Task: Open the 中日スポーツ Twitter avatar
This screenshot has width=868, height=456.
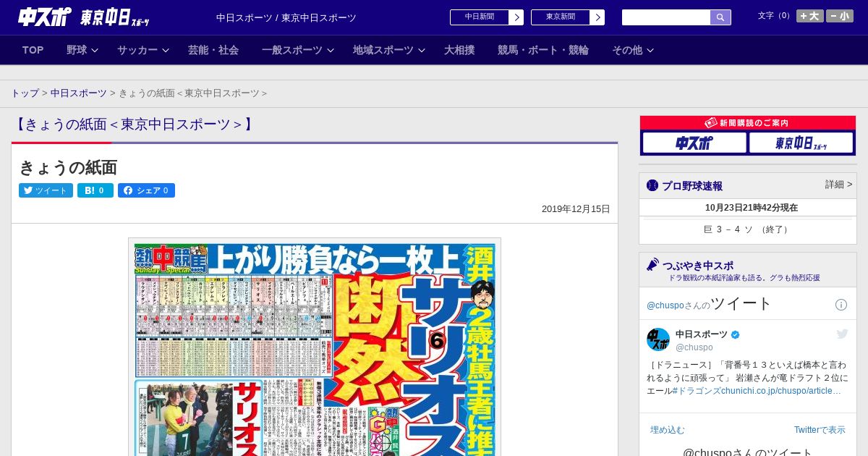Action: click(658, 339)
